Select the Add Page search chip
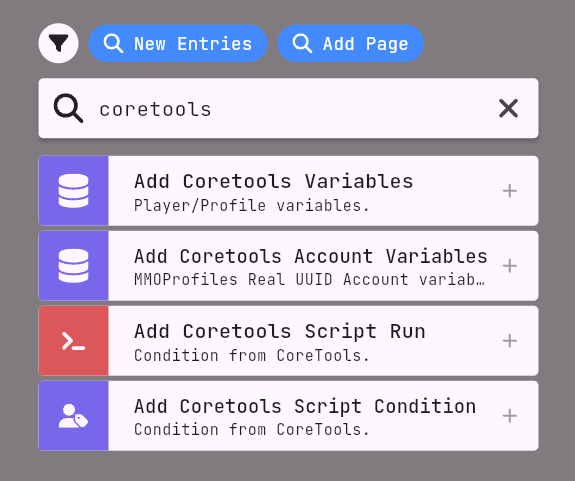Screen dimensions: 575x481 click(x=351, y=43)
